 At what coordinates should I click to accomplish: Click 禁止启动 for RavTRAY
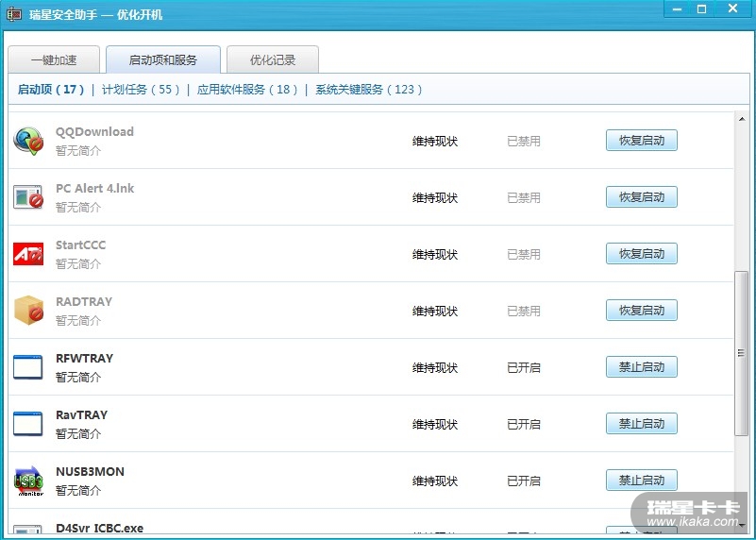click(641, 423)
